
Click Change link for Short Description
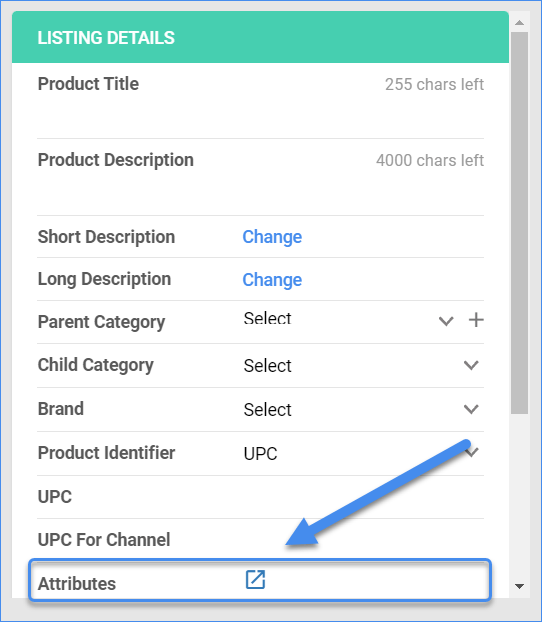coord(272,237)
